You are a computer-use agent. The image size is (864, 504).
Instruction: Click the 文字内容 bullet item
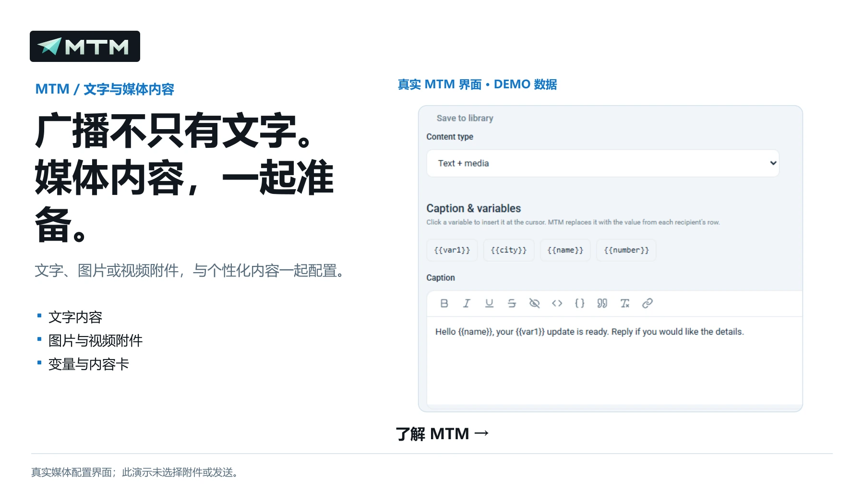[x=75, y=317]
